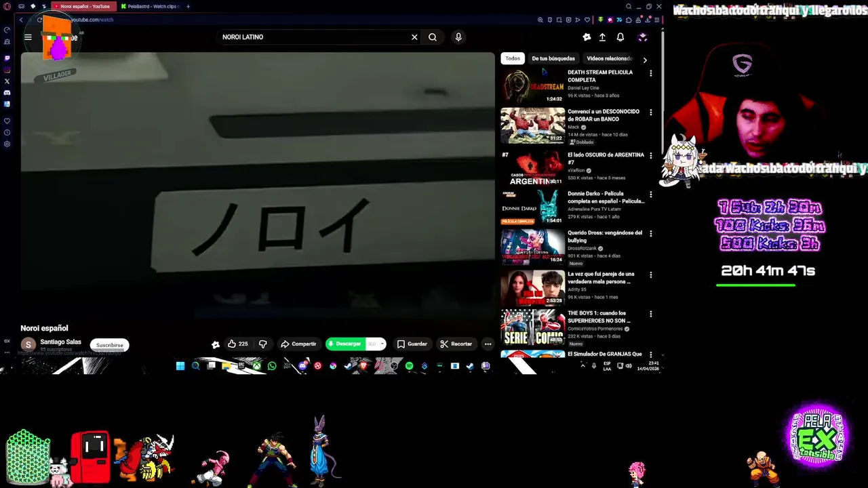Click the green Descargar button
The width and height of the screenshot is (868, 488).
pos(345,344)
